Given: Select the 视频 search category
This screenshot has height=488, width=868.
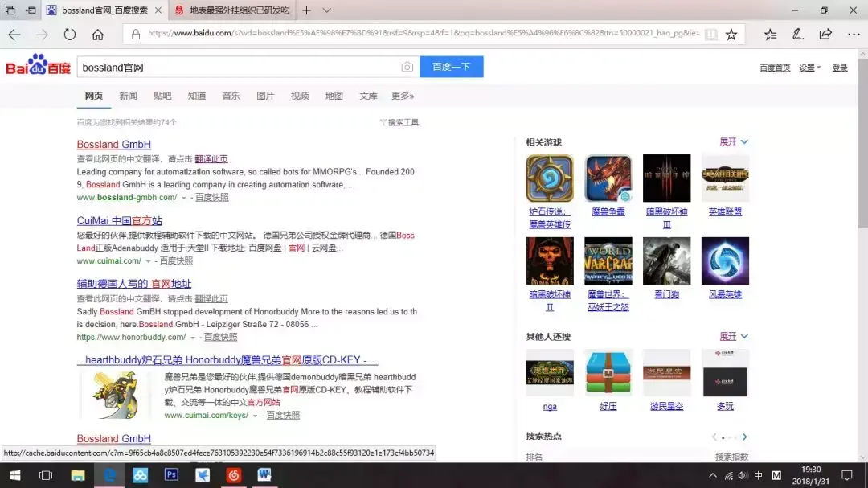Looking at the screenshot, I should pos(300,96).
